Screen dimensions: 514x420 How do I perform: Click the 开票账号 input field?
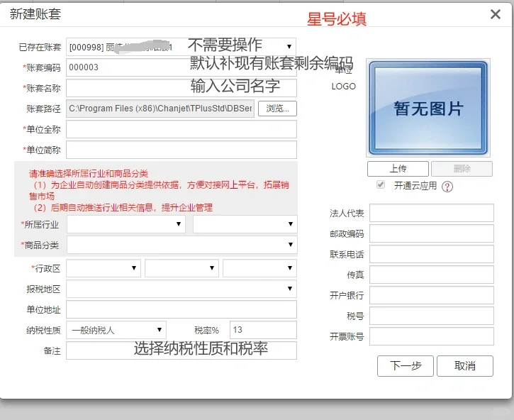coord(432,336)
